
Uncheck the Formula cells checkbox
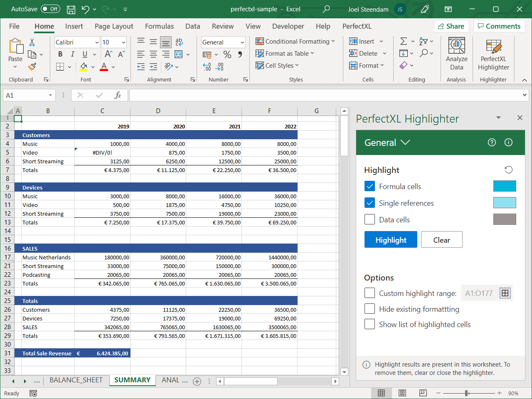(369, 186)
